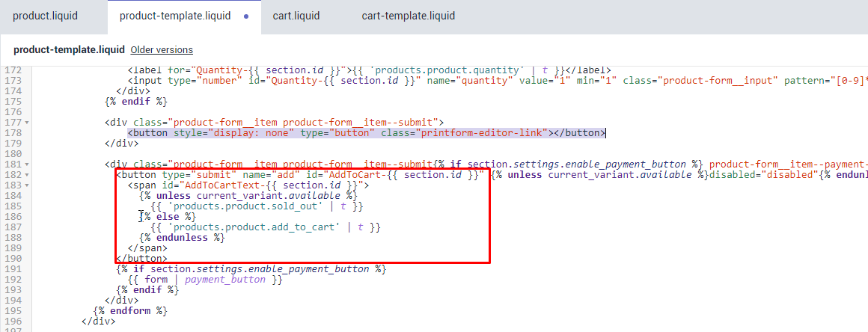This screenshot has width=868, height=332.
Task: Switch to the product.liquid tab
Action: click(x=45, y=16)
